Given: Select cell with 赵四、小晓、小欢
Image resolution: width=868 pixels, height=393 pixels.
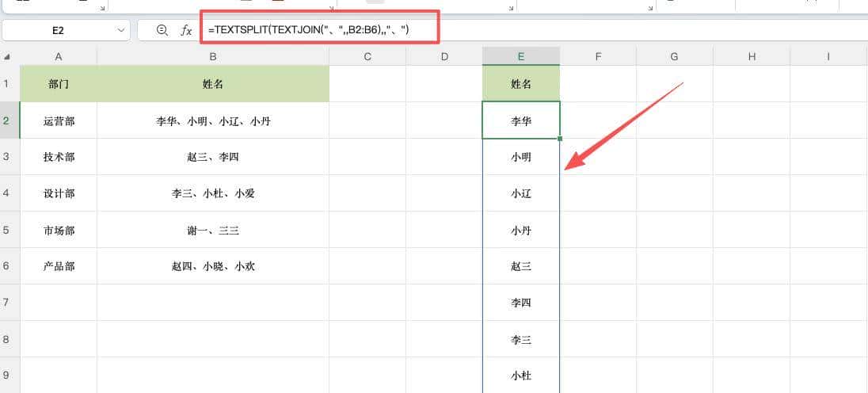Looking at the screenshot, I should click(x=213, y=266).
